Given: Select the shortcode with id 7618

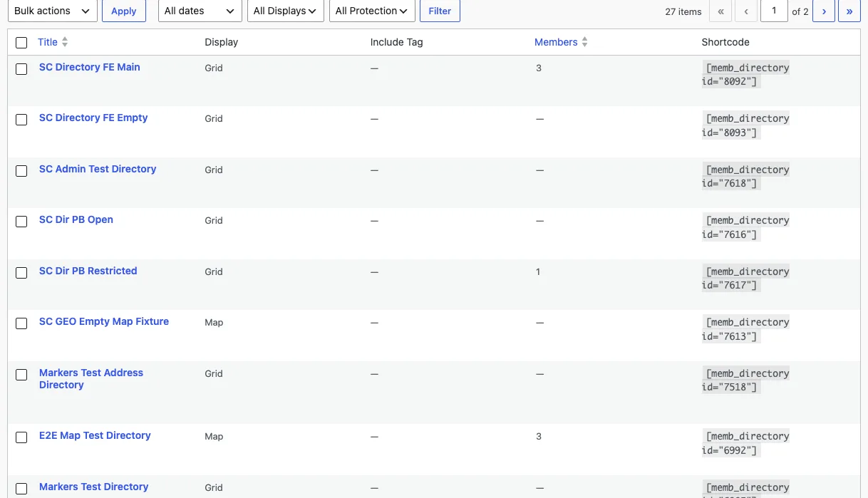Looking at the screenshot, I should click(x=745, y=177).
